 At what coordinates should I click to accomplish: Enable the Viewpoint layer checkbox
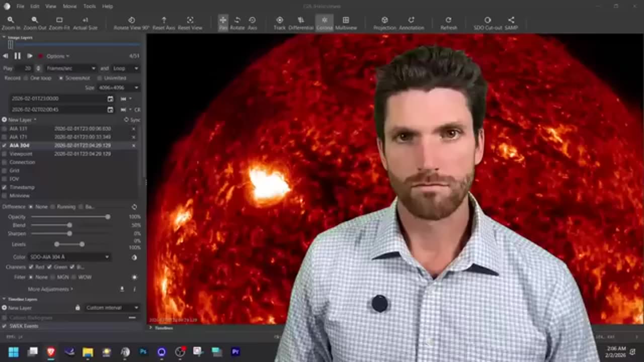(x=5, y=154)
